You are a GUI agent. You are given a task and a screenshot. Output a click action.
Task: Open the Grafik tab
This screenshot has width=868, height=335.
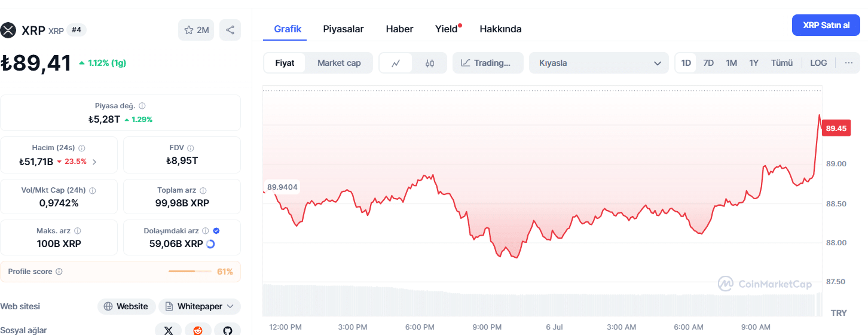[x=288, y=29]
